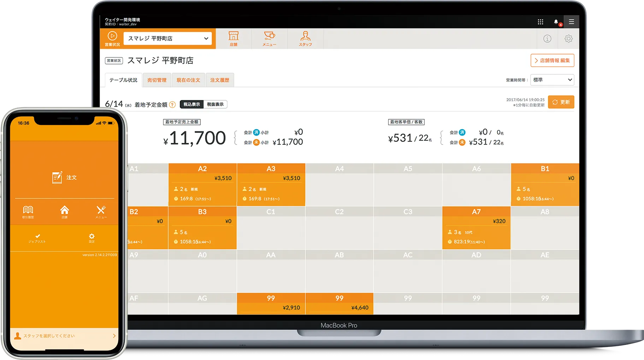
Task: Open the 店舗 store icon
Action: (234, 38)
